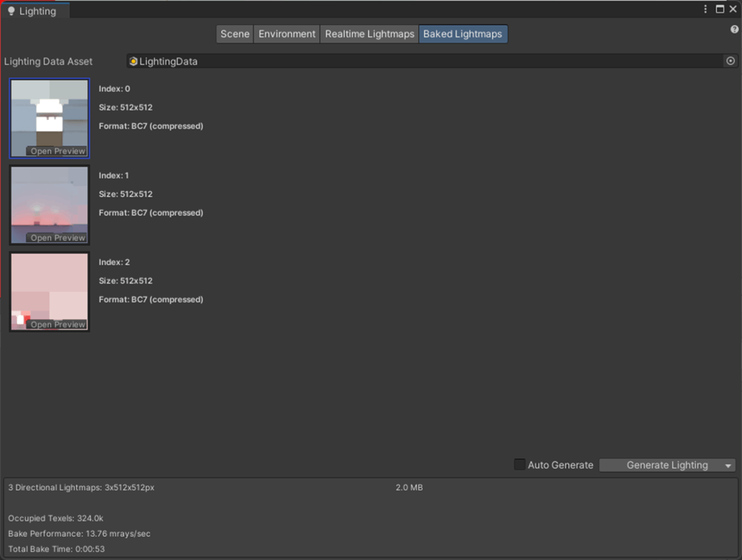Click the LightingData asset icon

click(134, 61)
